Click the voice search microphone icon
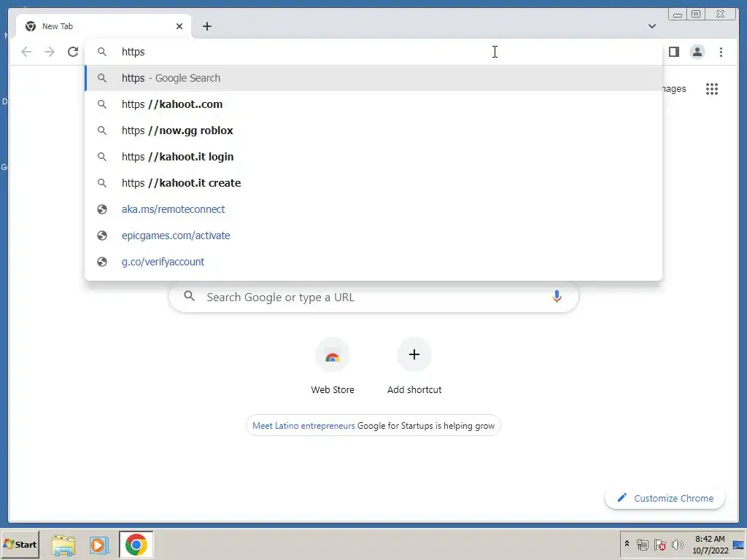 point(557,297)
